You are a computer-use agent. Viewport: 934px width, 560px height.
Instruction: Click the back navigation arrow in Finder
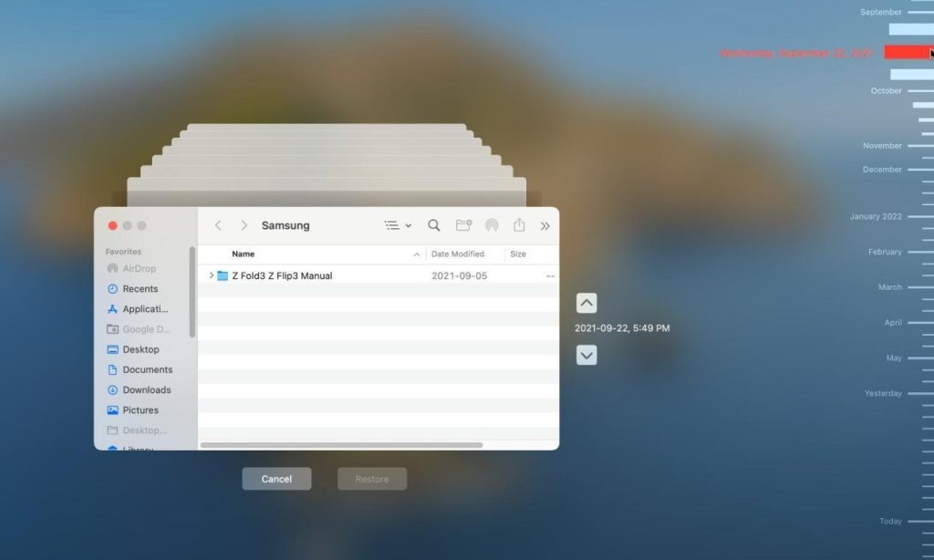click(x=218, y=225)
